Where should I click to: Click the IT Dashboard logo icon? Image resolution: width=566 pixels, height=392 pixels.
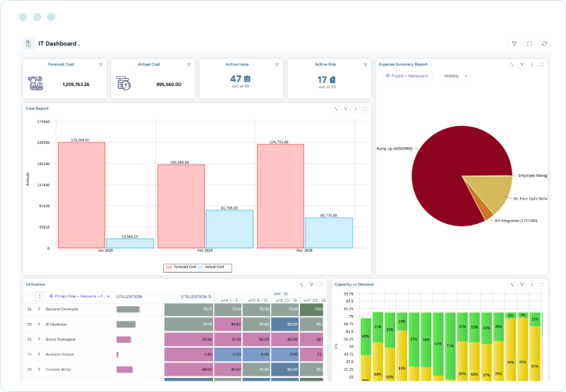pos(28,44)
